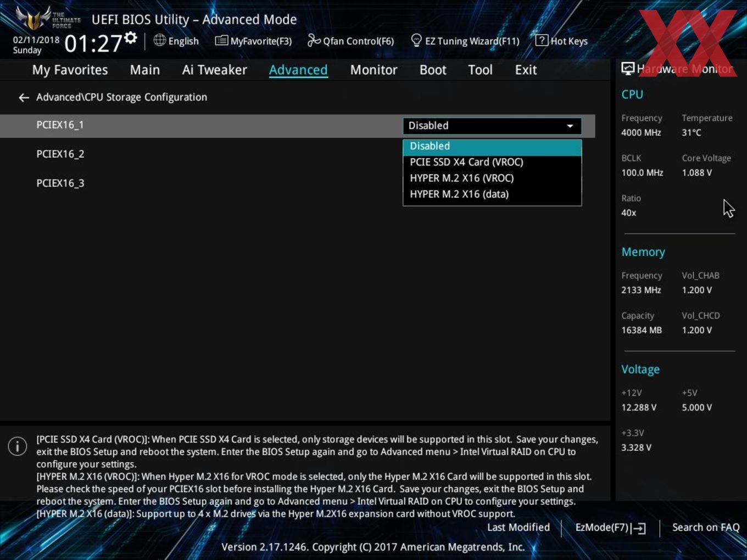Viewport: 747px width, 560px height.
Task: Click Last Modified
Action: (x=519, y=528)
